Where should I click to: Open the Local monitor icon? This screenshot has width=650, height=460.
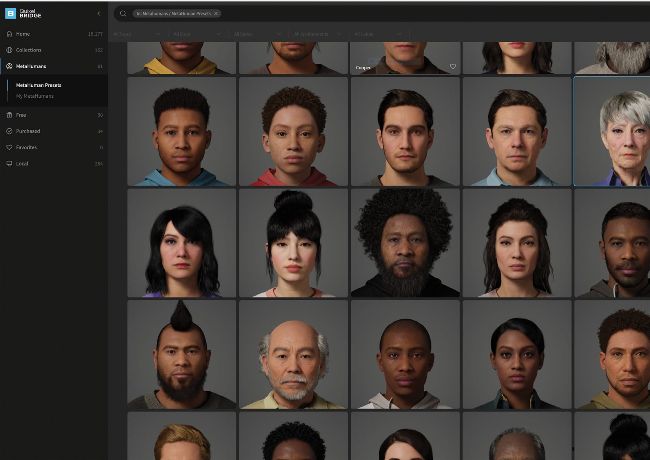(x=9, y=163)
